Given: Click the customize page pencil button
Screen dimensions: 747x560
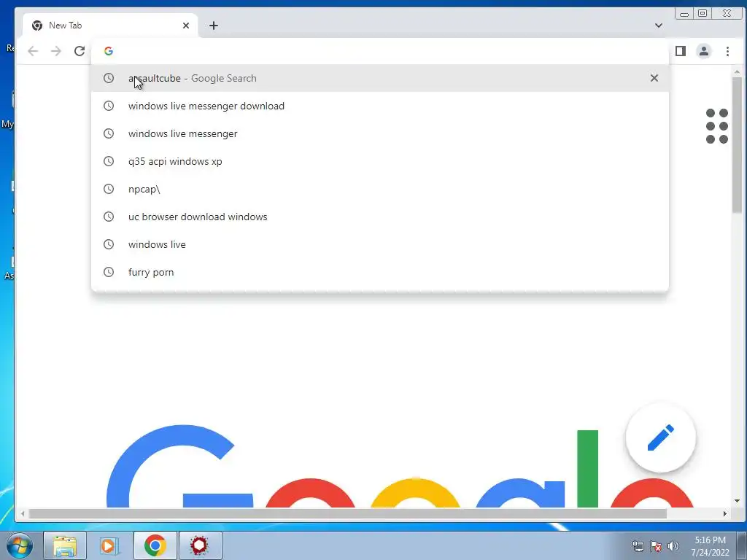Looking at the screenshot, I should tap(661, 437).
